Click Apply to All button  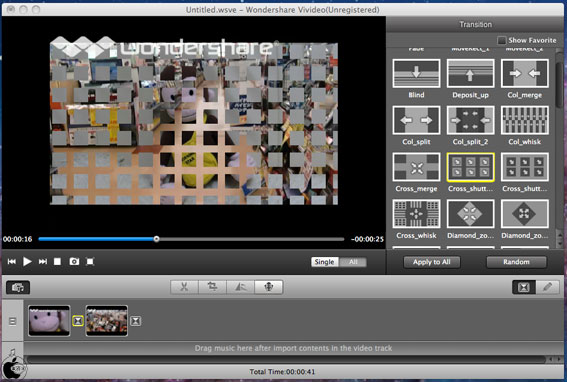click(432, 262)
